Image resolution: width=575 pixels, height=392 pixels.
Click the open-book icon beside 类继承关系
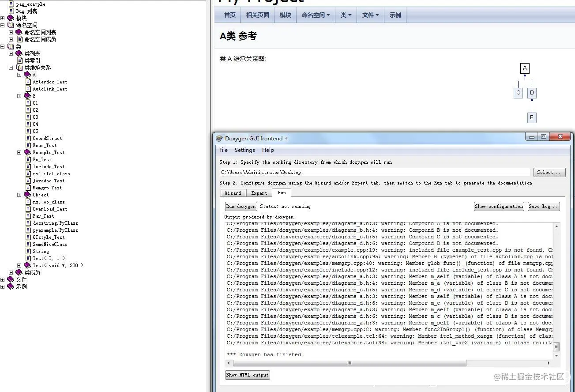pyautogui.click(x=19, y=68)
